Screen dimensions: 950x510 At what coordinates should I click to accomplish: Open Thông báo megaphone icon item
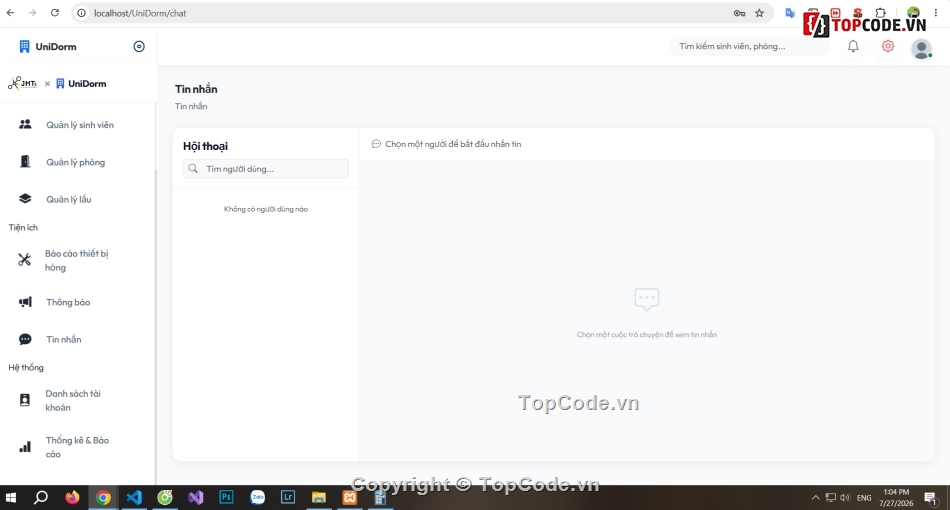point(25,302)
